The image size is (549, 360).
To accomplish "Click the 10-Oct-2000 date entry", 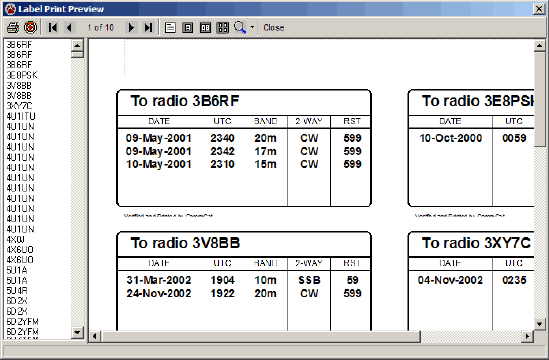I will (451, 138).
